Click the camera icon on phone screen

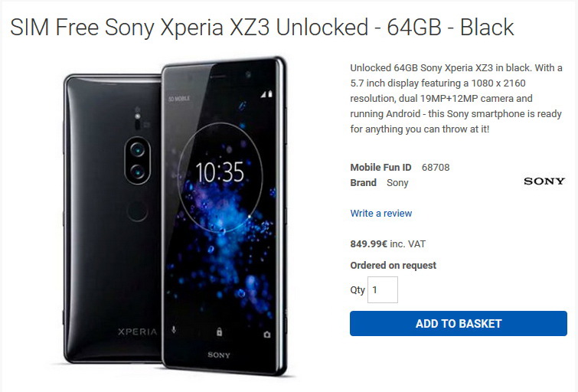tap(267, 335)
